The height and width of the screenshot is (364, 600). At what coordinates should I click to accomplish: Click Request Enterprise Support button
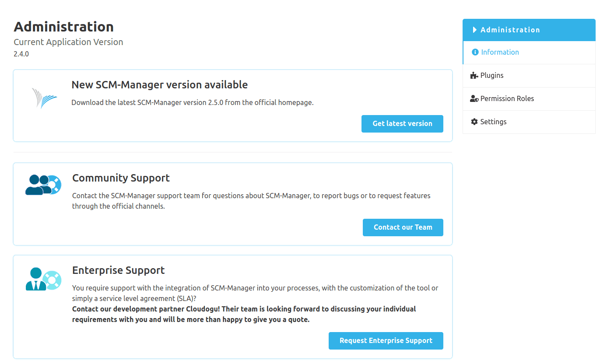coord(386,340)
